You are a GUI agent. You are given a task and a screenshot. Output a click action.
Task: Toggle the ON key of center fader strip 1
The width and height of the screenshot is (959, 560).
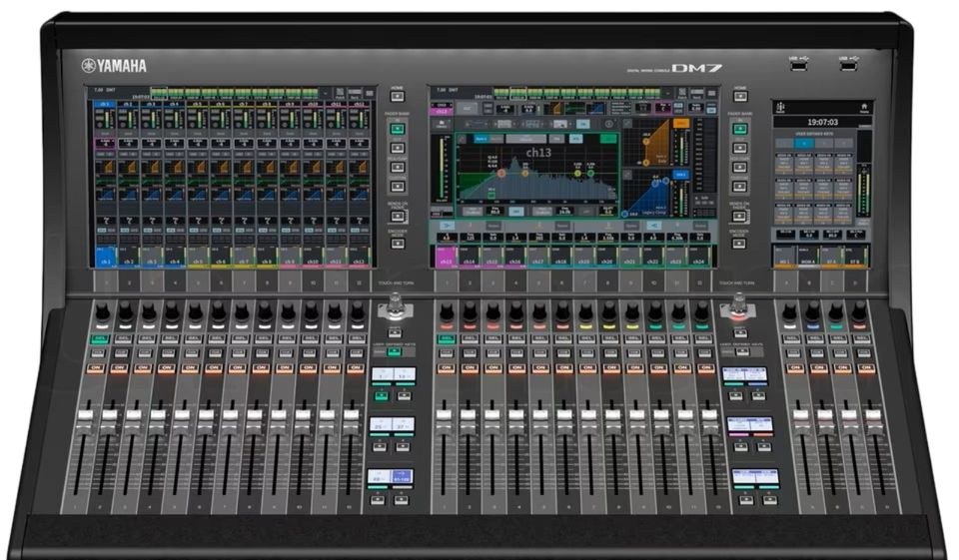pyautogui.click(x=446, y=368)
